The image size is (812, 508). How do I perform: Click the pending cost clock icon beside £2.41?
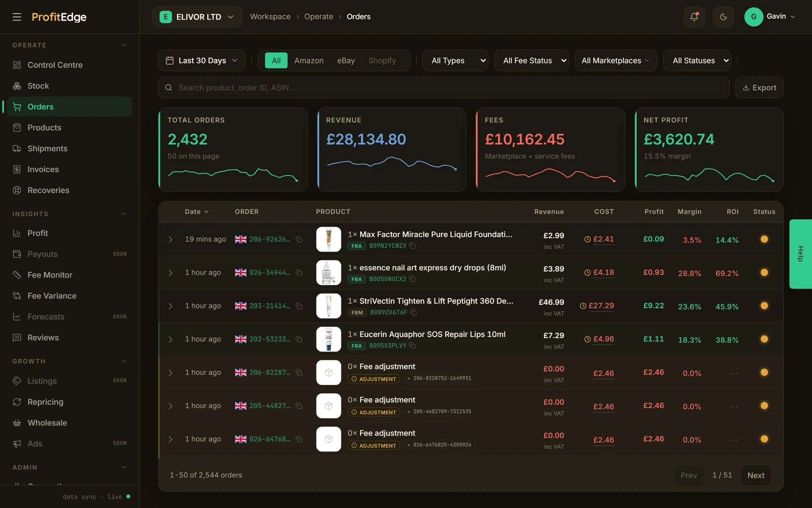(587, 239)
